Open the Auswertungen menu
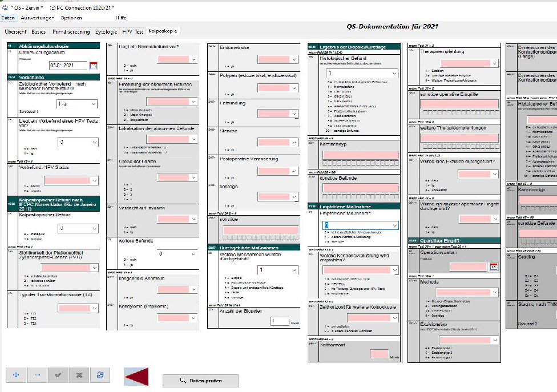Viewport: 557px width, 392px height. pyautogui.click(x=37, y=17)
